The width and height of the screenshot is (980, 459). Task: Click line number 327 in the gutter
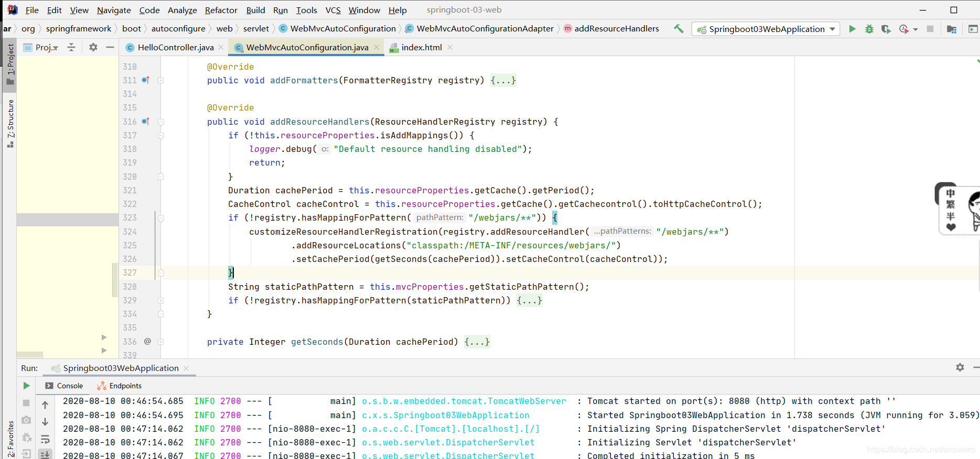[x=130, y=272]
